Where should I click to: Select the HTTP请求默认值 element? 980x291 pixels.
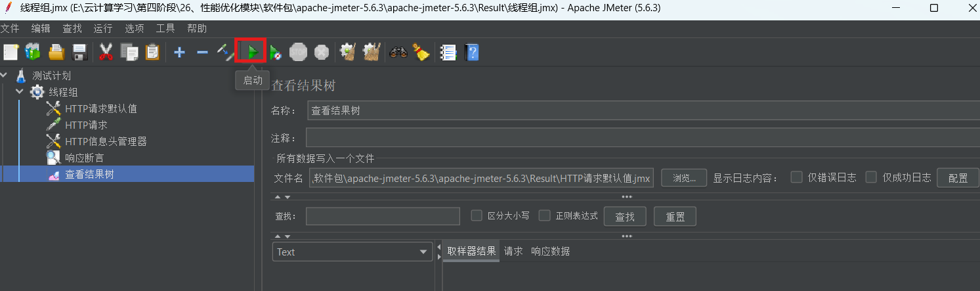pyautogui.click(x=100, y=108)
